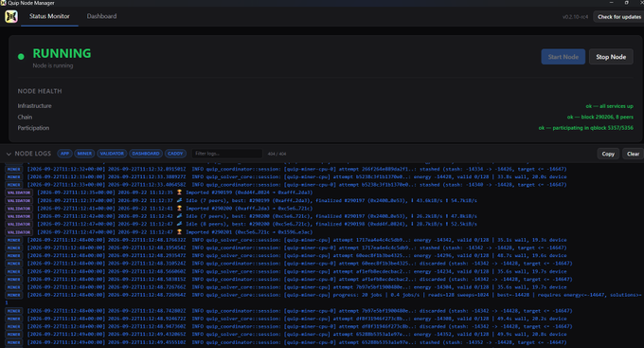The width and height of the screenshot is (644, 348).
Task: Click the participating in qblock status text
Action: (585, 128)
